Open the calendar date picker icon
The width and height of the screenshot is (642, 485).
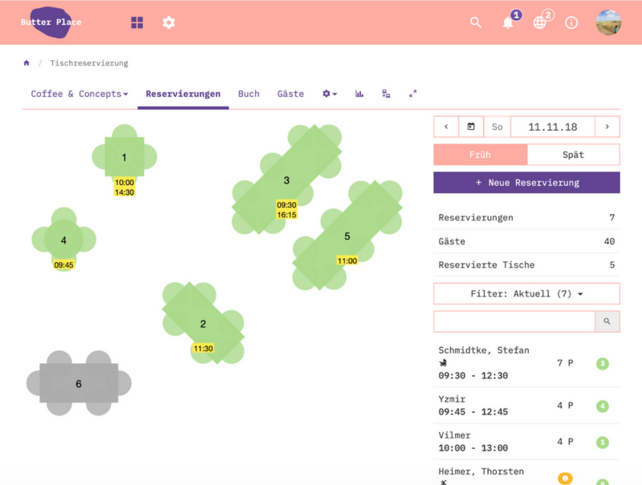coord(471,127)
